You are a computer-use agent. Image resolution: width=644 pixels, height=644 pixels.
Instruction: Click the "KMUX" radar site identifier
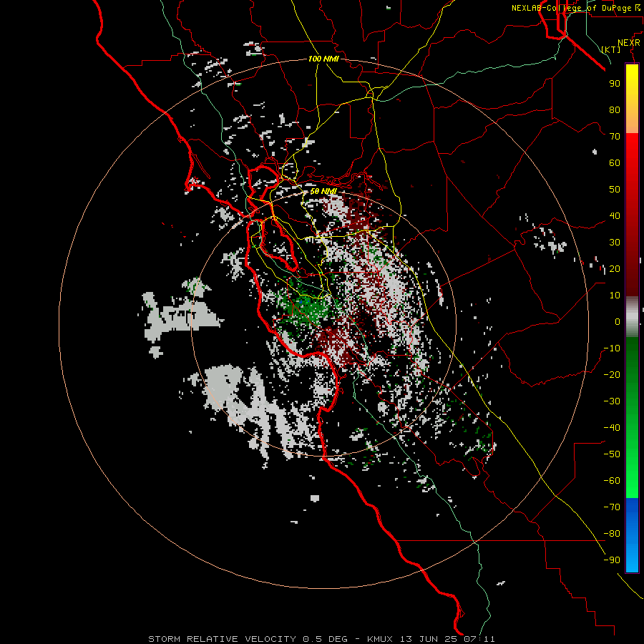click(x=380, y=639)
